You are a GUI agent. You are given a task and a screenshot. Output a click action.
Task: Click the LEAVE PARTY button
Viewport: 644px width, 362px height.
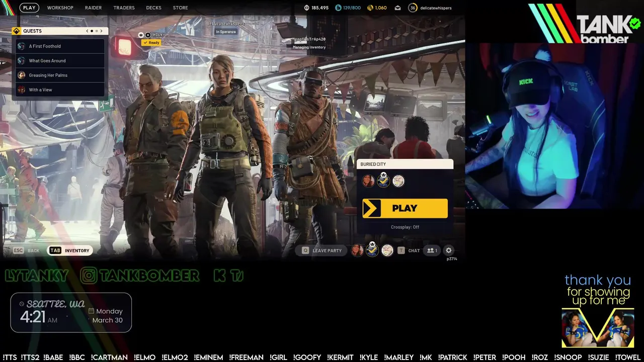point(322,250)
